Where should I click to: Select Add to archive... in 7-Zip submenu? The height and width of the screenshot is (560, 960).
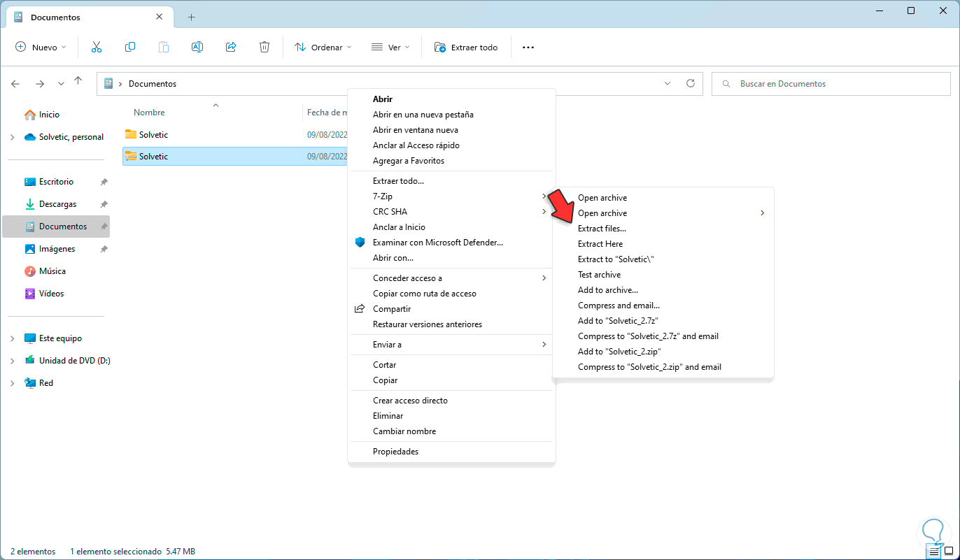click(608, 290)
